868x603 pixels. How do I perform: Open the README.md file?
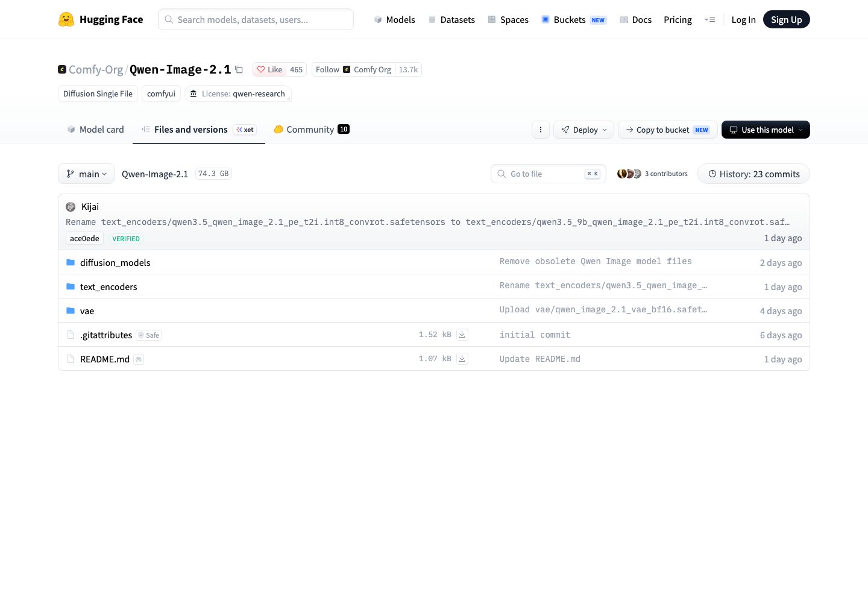coord(105,359)
